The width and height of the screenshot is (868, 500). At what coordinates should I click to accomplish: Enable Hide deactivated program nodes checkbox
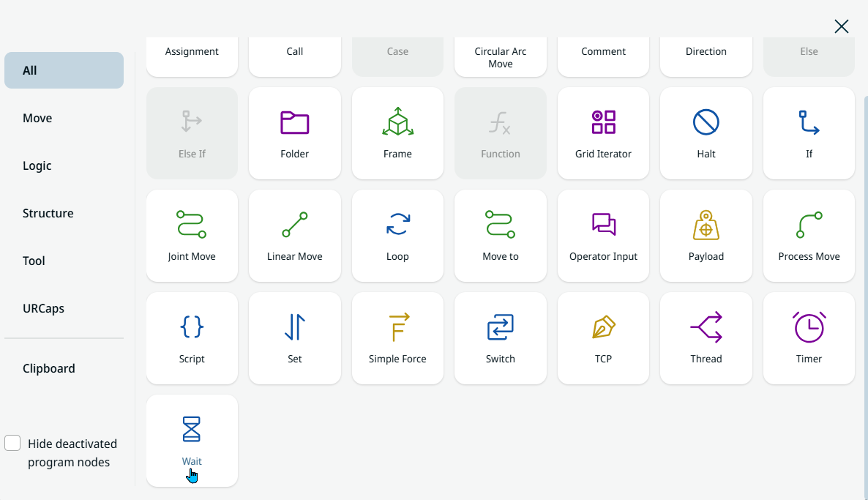point(12,444)
